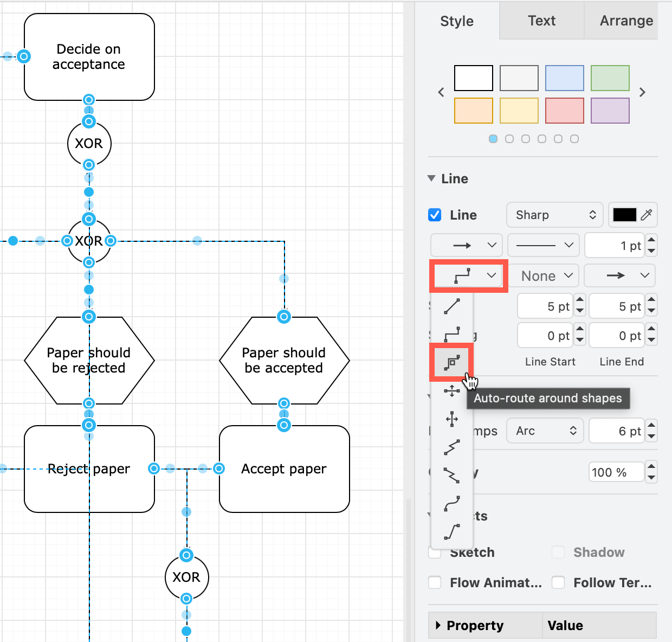Expand the Property column triangle
This screenshot has width=672, height=642.
click(x=438, y=626)
